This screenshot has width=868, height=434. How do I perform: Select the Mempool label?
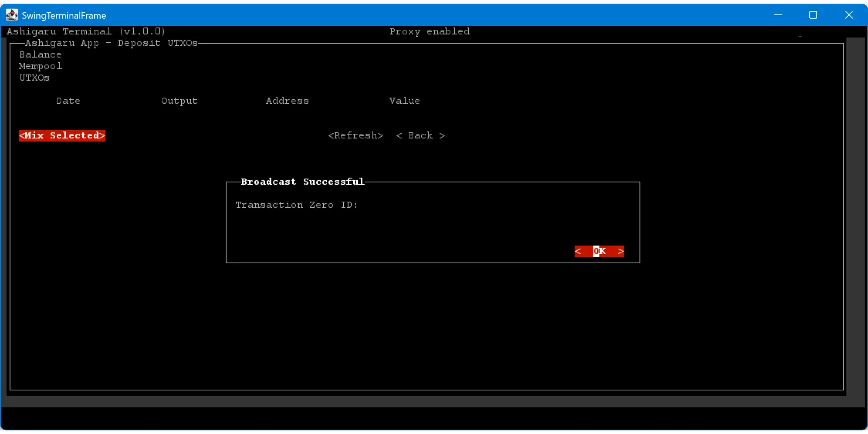[x=40, y=66]
